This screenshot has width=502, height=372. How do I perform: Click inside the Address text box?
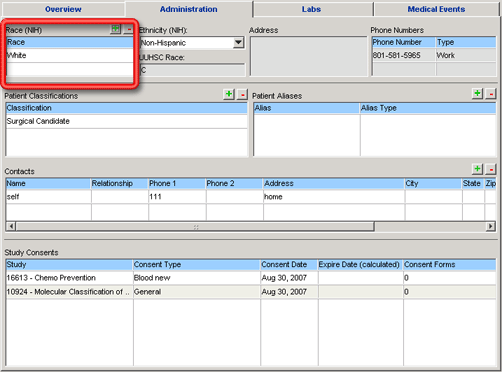[x=308, y=56]
